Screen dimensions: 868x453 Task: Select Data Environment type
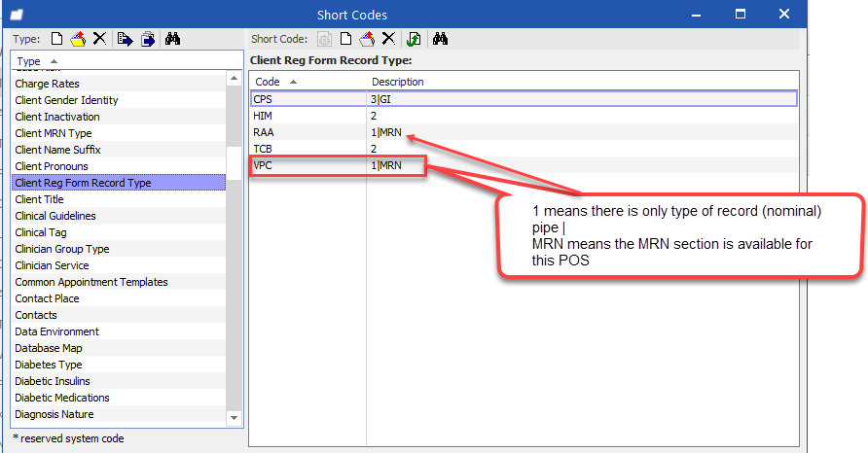click(119, 331)
